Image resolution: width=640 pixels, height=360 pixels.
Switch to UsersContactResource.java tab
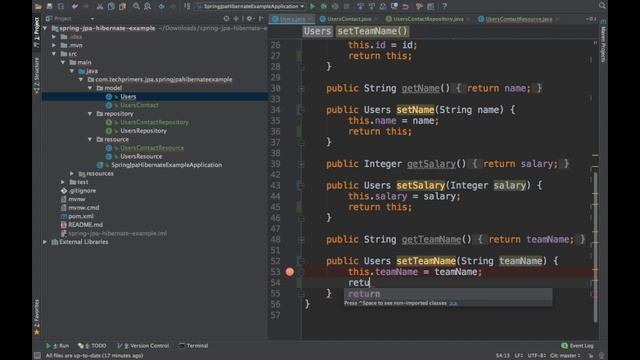[518, 19]
